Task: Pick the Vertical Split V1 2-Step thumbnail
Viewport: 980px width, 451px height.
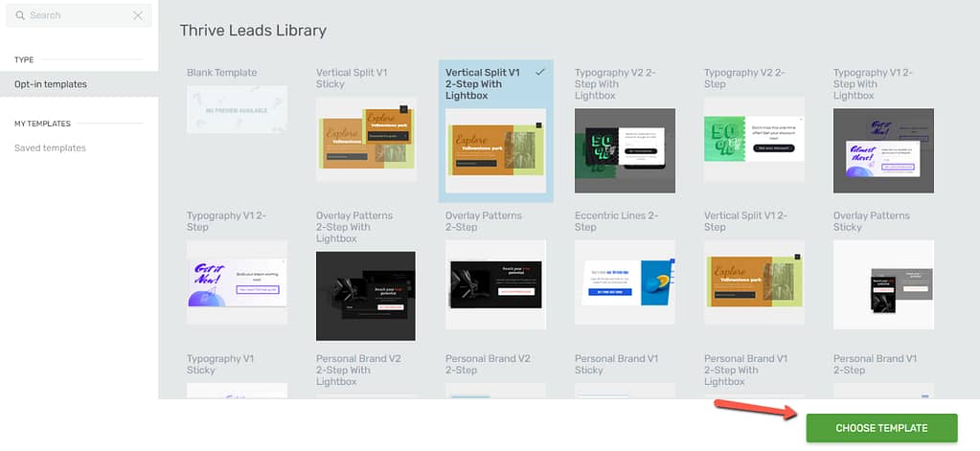Action: pos(754,282)
